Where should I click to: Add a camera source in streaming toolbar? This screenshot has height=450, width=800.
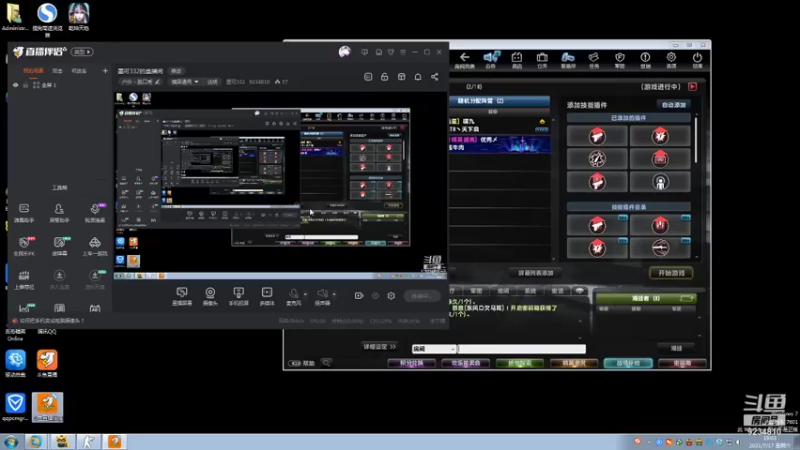click(210, 295)
